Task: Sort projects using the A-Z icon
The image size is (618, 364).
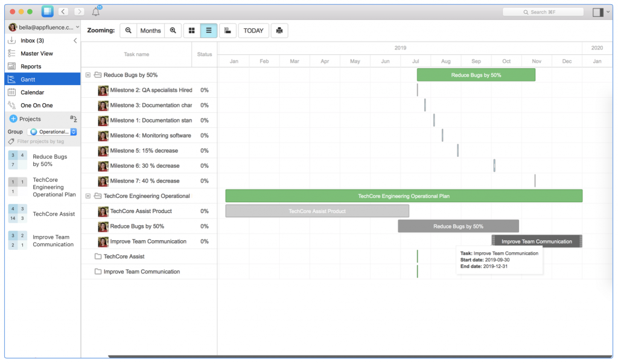Action: click(72, 118)
